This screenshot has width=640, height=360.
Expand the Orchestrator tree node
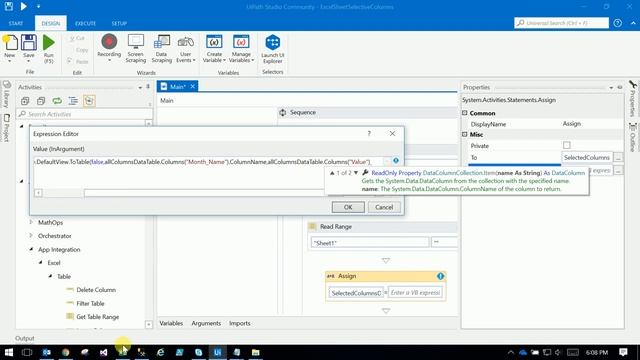point(31,236)
